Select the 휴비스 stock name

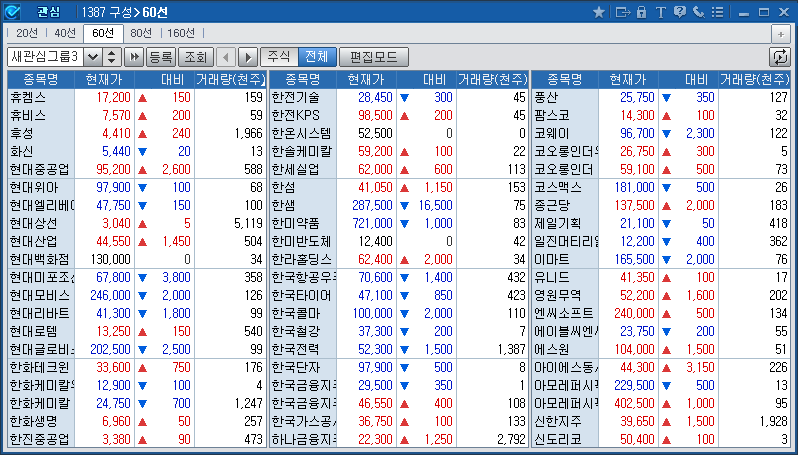tap(27, 116)
